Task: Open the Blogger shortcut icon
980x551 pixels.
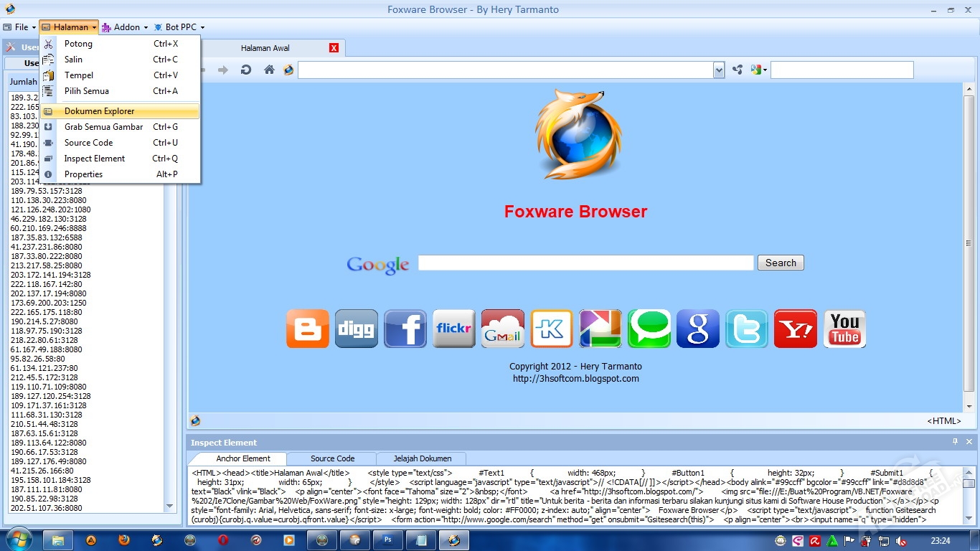Action: 308,329
